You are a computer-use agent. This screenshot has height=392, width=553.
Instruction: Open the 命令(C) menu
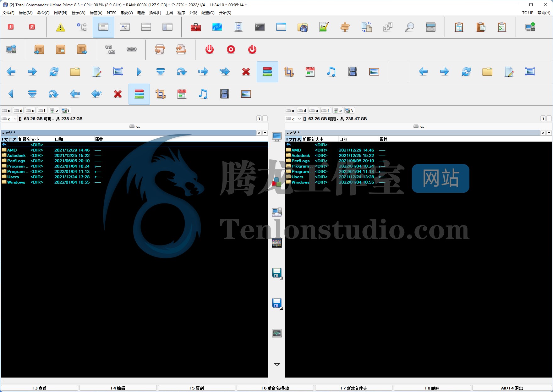click(43, 13)
